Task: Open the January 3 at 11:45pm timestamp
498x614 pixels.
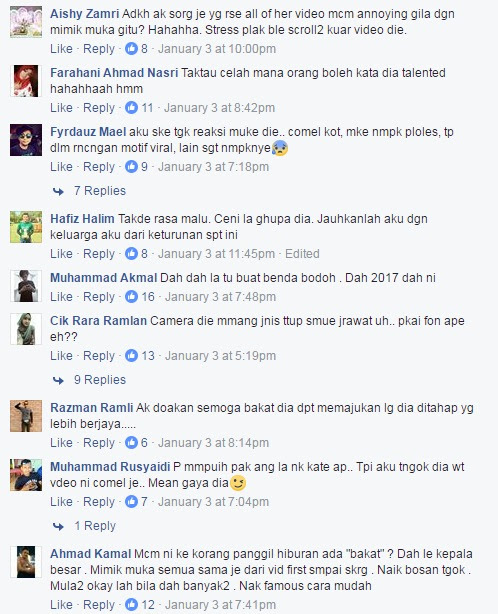Action: [217, 253]
